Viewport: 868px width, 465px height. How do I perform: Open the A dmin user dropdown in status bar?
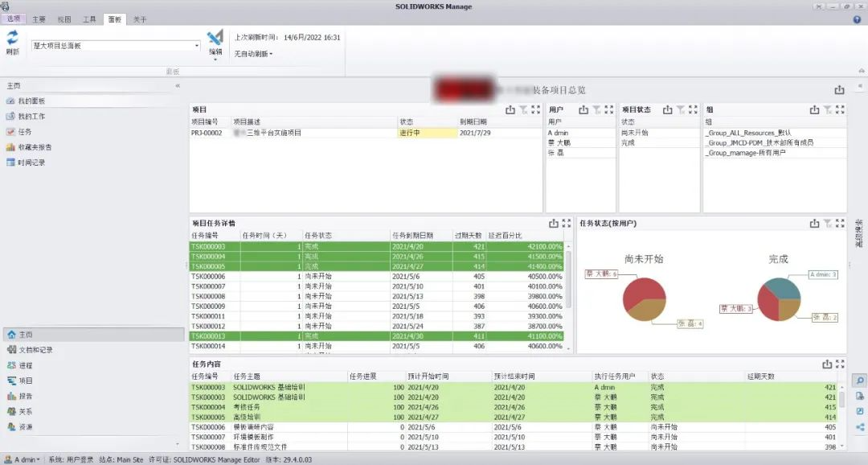(x=23, y=459)
